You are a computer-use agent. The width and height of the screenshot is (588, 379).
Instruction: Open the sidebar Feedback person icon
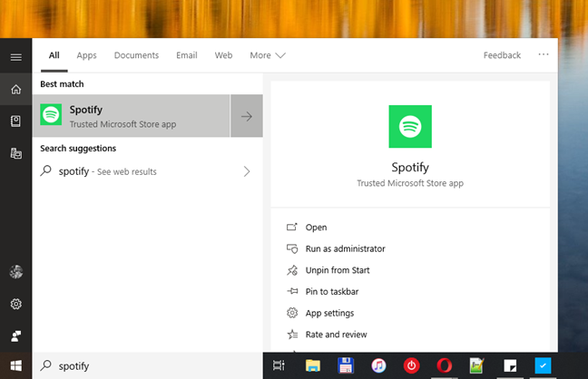(15, 335)
